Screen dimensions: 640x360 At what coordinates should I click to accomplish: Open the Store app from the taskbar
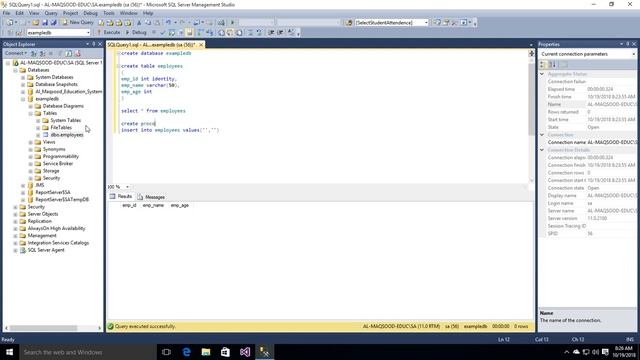(x=225, y=352)
